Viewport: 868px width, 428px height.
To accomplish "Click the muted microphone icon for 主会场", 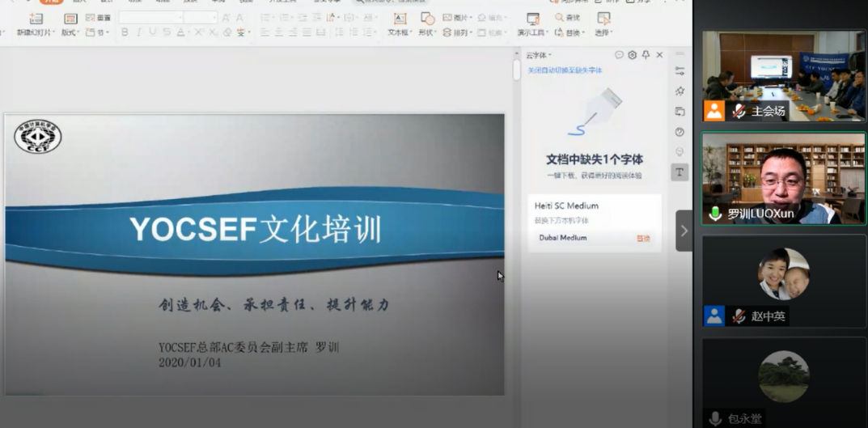I will [x=738, y=112].
